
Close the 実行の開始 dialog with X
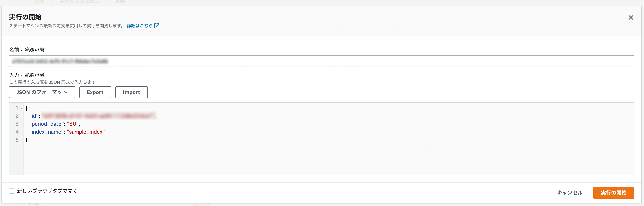coord(631,17)
